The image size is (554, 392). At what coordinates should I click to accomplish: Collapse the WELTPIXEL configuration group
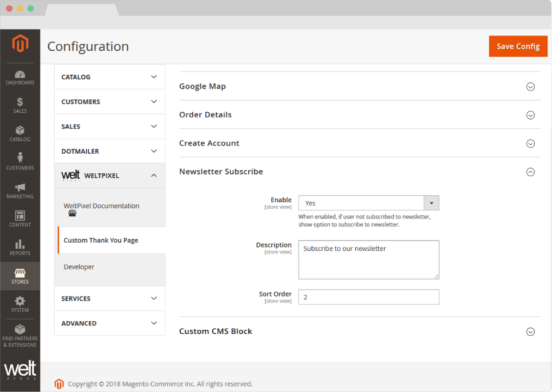point(110,176)
